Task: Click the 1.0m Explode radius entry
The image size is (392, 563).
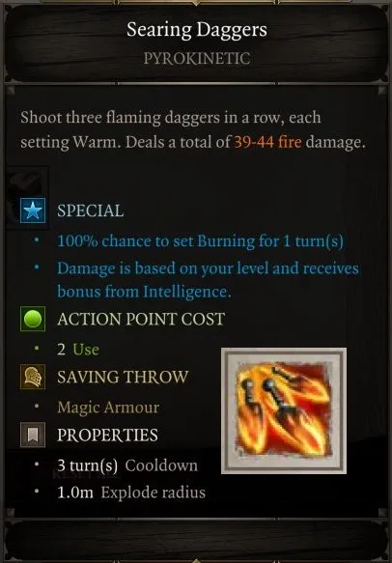Action: [131, 493]
